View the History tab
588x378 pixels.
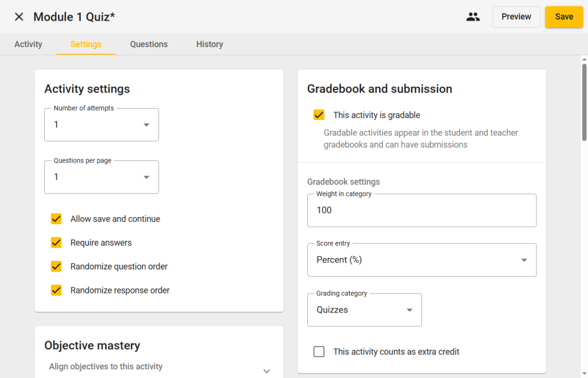click(x=209, y=44)
